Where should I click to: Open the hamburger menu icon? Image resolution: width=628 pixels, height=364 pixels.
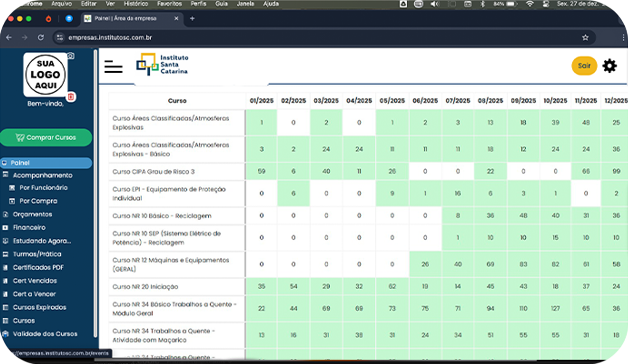point(113,66)
